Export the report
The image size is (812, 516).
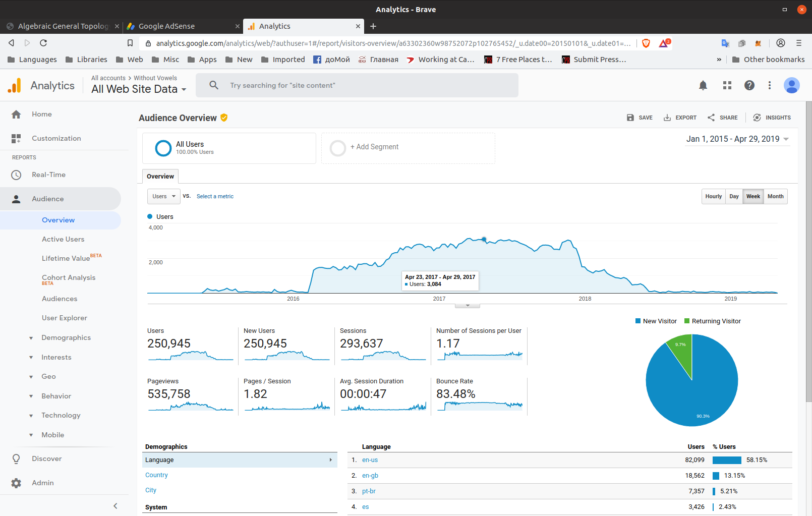[680, 118]
